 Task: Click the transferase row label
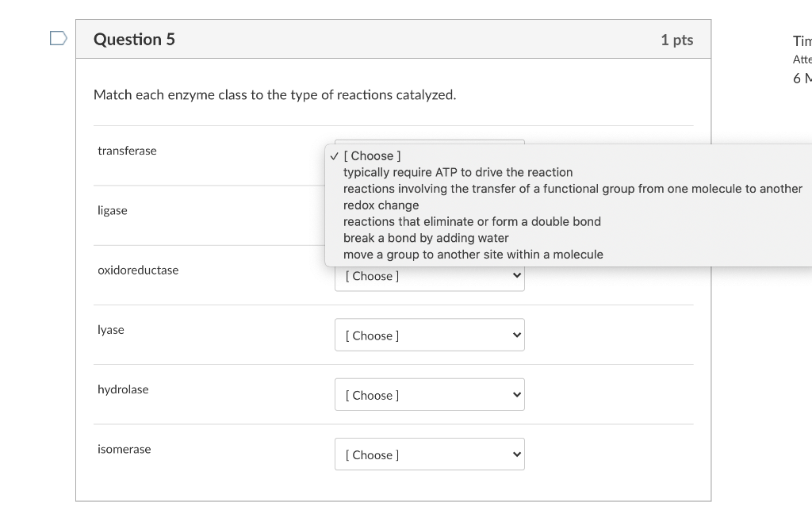[127, 151]
